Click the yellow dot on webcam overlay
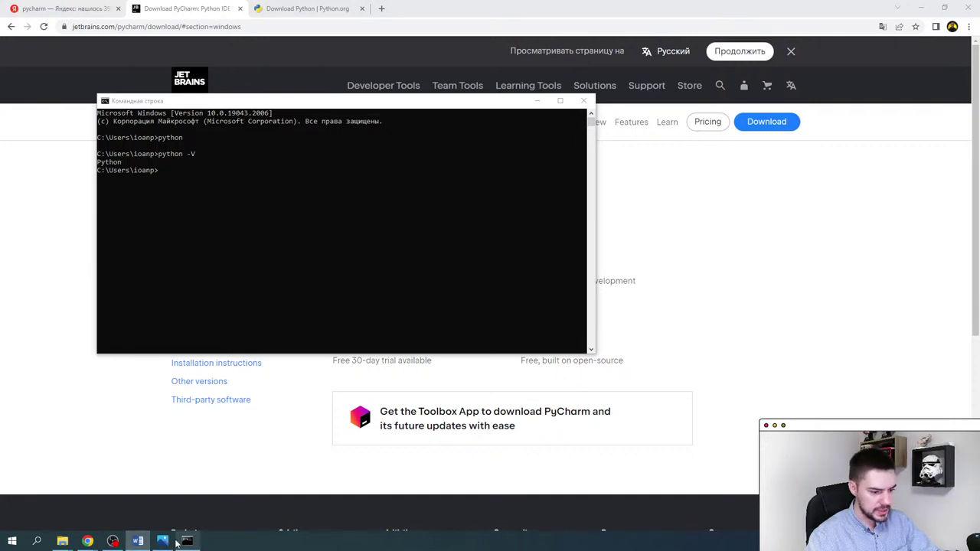This screenshot has height=551, width=980. click(x=775, y=425)
